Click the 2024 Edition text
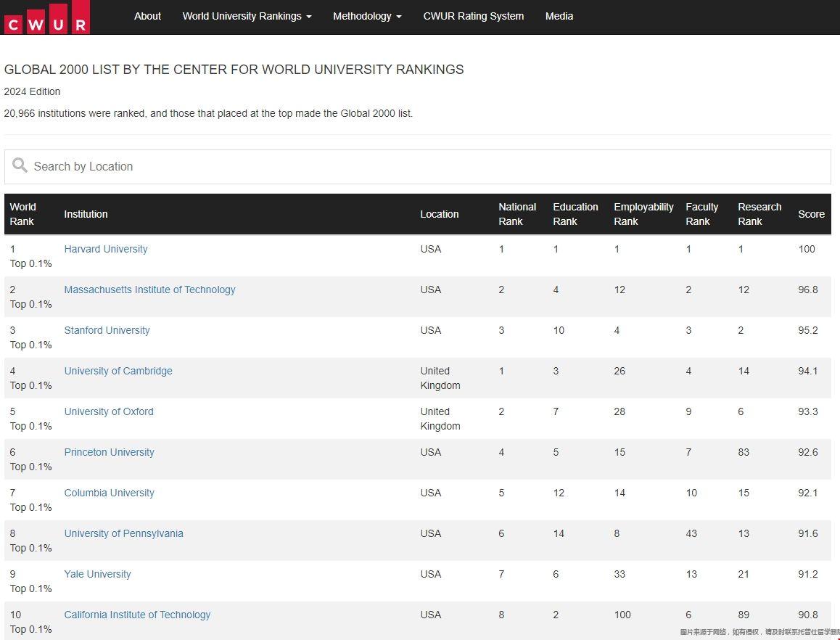Viewport: 840px width, 640px height. pos(32,91)
